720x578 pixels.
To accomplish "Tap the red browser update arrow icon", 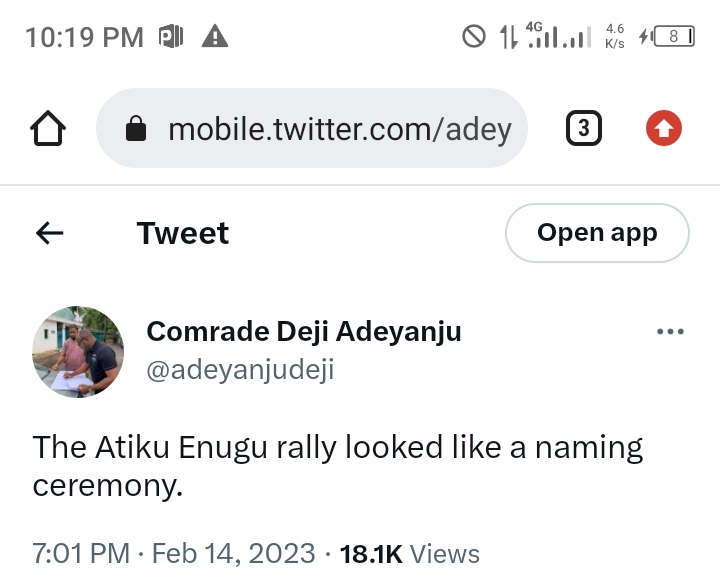I will pyautogui.click(x=664, y=128).
